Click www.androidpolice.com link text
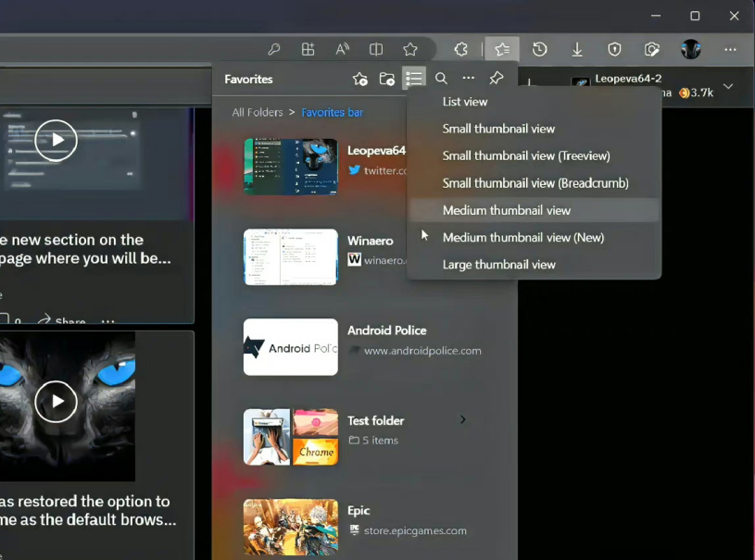 [x=422, y=351]
